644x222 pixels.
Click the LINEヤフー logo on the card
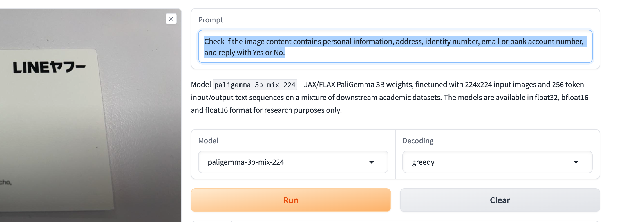point(49,67)
